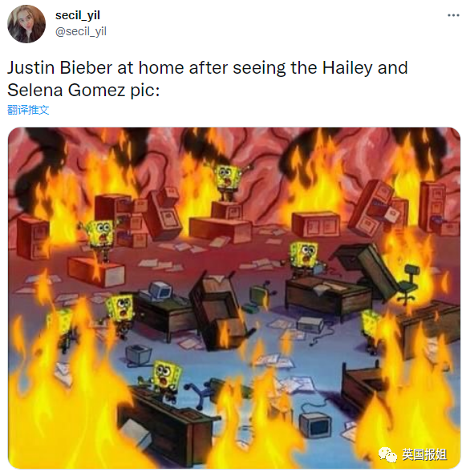Click the word Hailey in the tweet
462x476 pixels.
pos(347,67)
